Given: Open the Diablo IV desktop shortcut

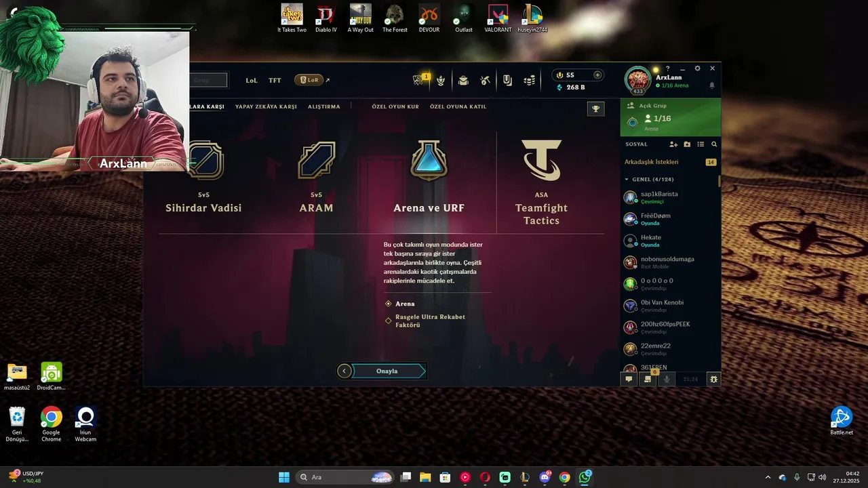Looking at the screenshot, I should (x=326, y=18).
